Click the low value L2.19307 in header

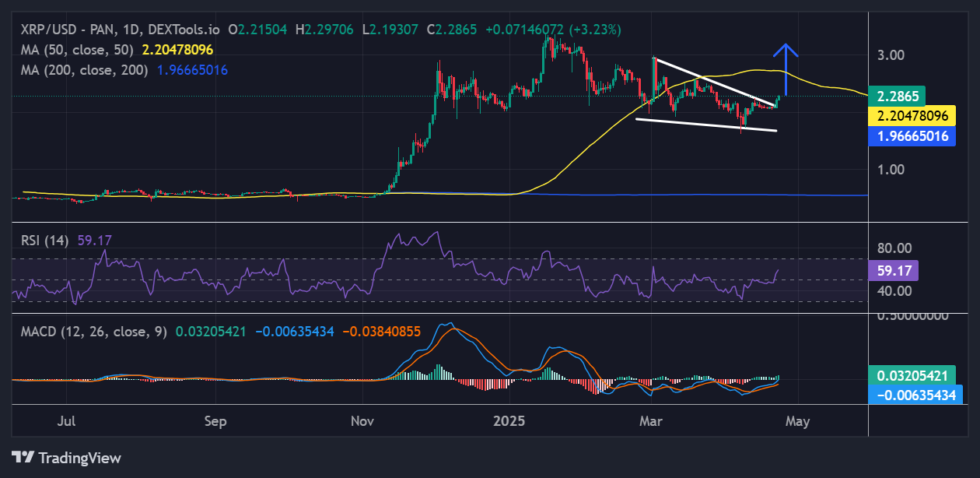(x=390, y=30)
